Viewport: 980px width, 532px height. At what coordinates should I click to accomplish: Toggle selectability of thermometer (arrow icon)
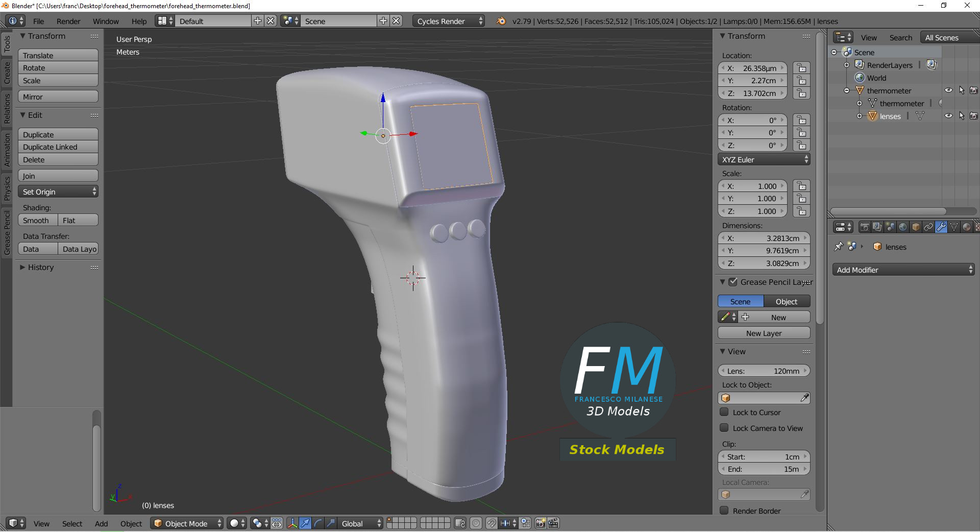click(x=962, y=90)
